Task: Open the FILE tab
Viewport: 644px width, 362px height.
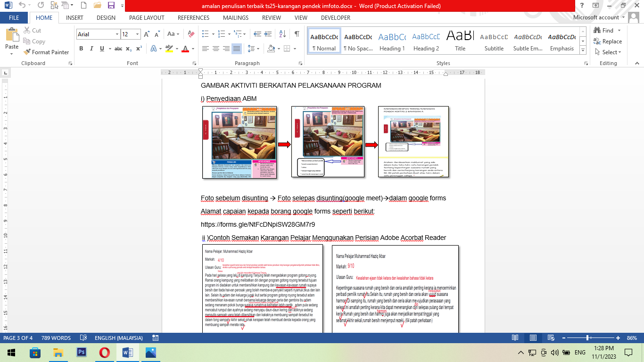Action: (x=14, y=18)
